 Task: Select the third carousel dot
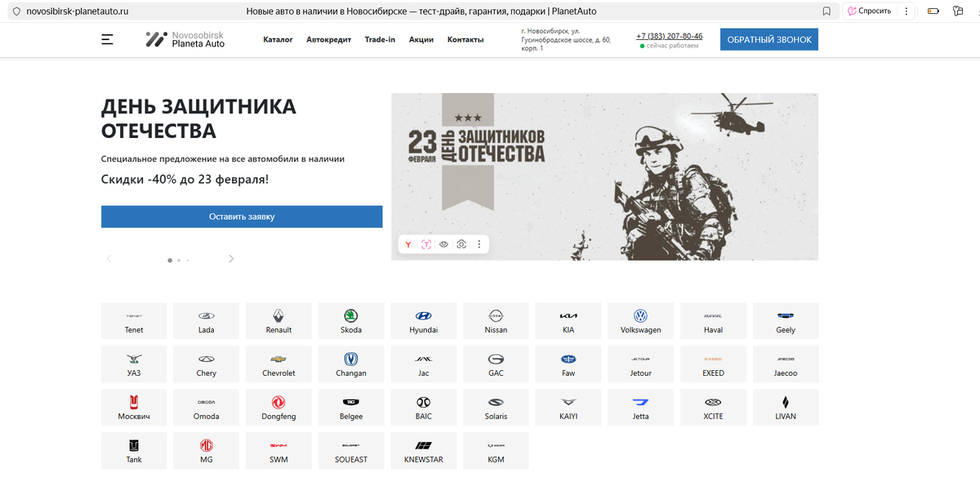point(188,260)
